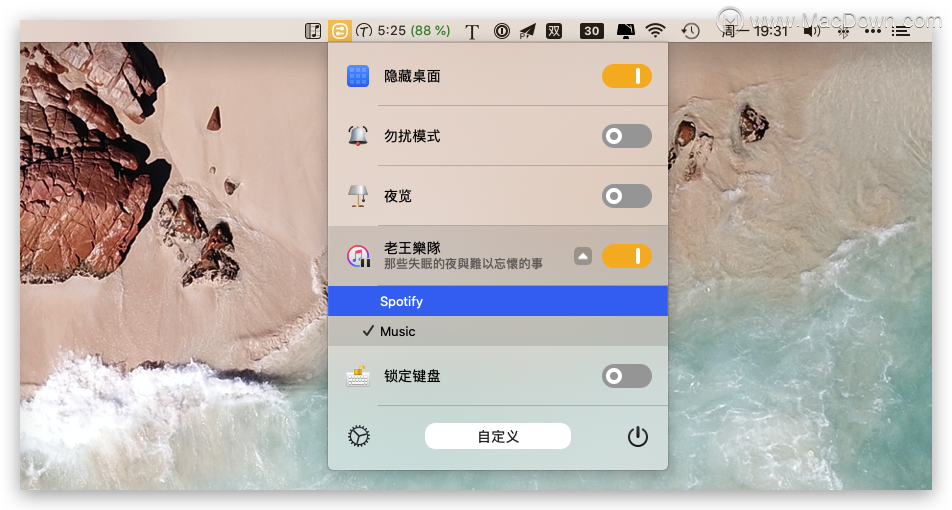Enable the 勿扰模式 switch

coord(627,136)
